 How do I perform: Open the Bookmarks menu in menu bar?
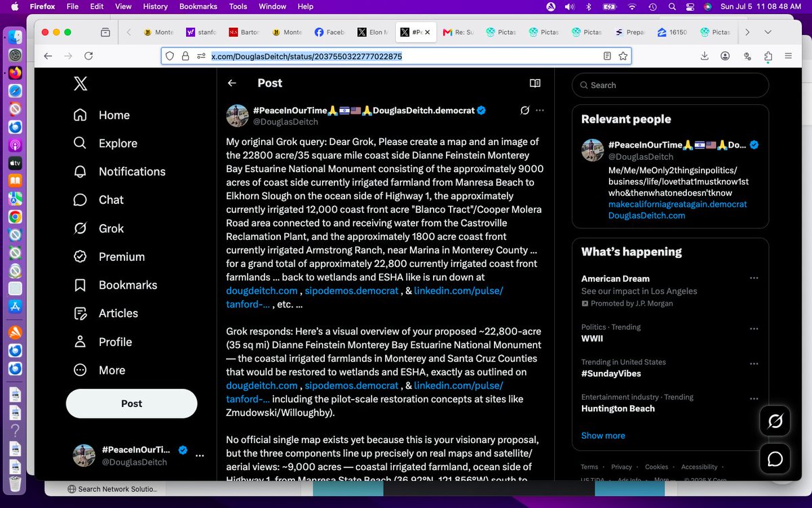(x=199, y=7)
